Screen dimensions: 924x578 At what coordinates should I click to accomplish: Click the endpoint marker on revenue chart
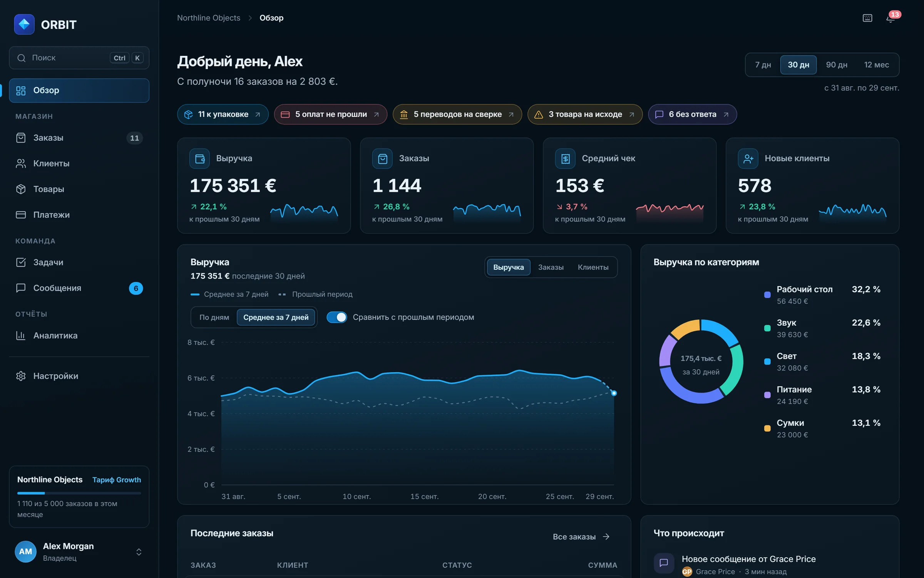[614, 393]
